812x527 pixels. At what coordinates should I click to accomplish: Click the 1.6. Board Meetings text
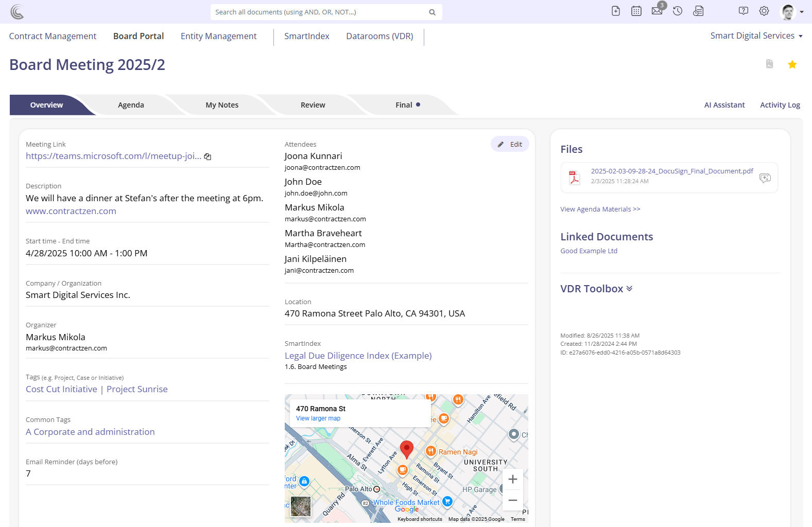[x=316, y=367]
